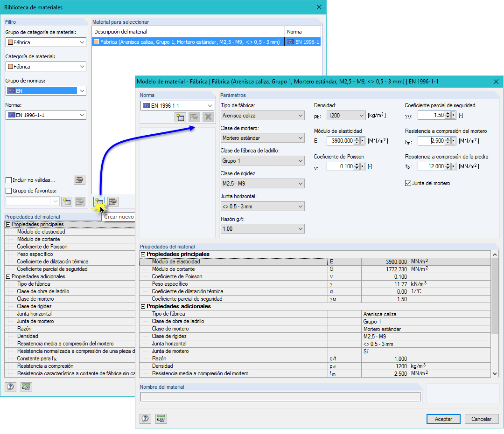The width and height of the screenshot is (504, 434).
Task: Open help in the Biblioteca de materiales window
Action: coord(10,387)
